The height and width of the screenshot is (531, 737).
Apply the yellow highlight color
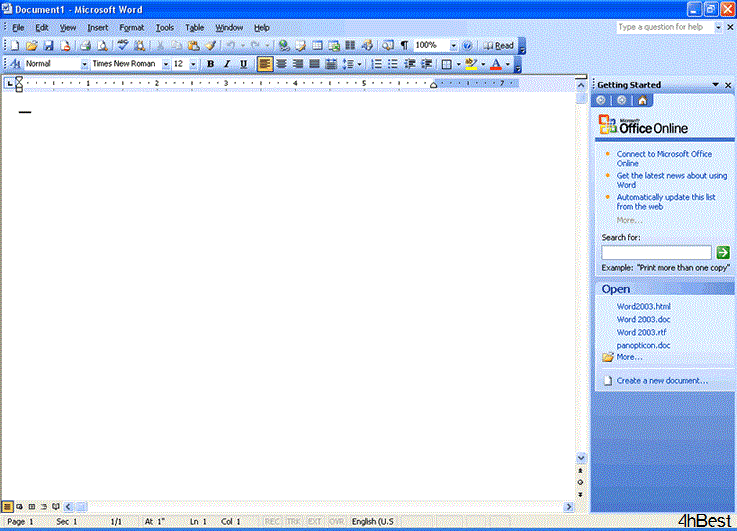point(471,64)
